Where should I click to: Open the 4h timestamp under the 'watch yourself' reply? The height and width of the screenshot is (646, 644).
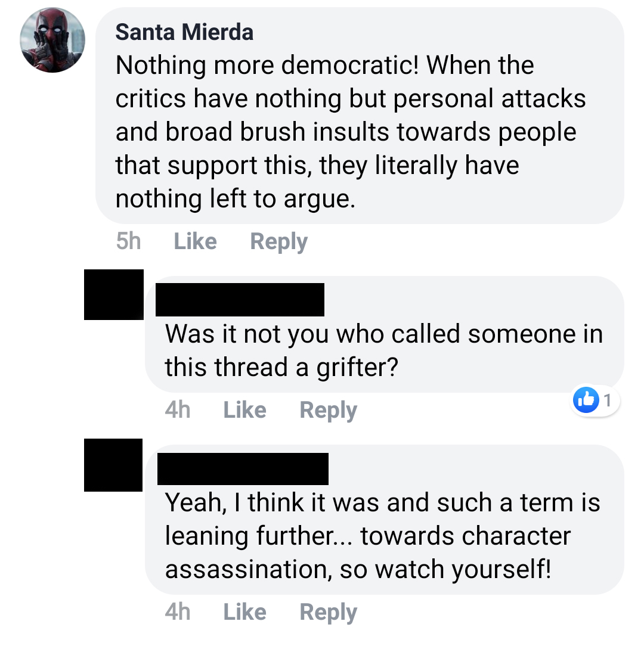(x=178, y=612)
